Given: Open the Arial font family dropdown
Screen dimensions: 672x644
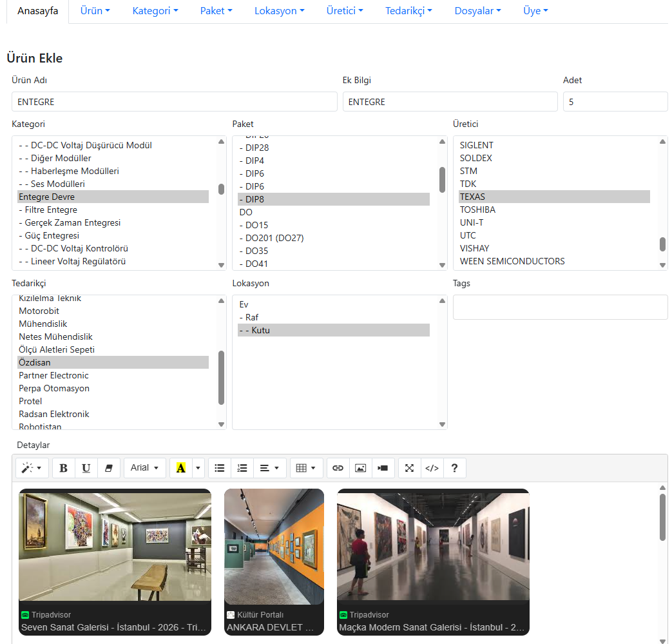Looking at the screenshot, I should (x=144, y=468).
